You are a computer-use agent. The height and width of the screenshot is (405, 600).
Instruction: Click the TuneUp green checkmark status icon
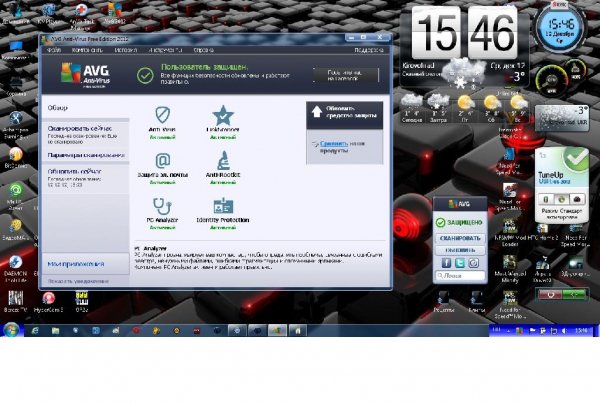pyautogui.click(x=576, y=158)
